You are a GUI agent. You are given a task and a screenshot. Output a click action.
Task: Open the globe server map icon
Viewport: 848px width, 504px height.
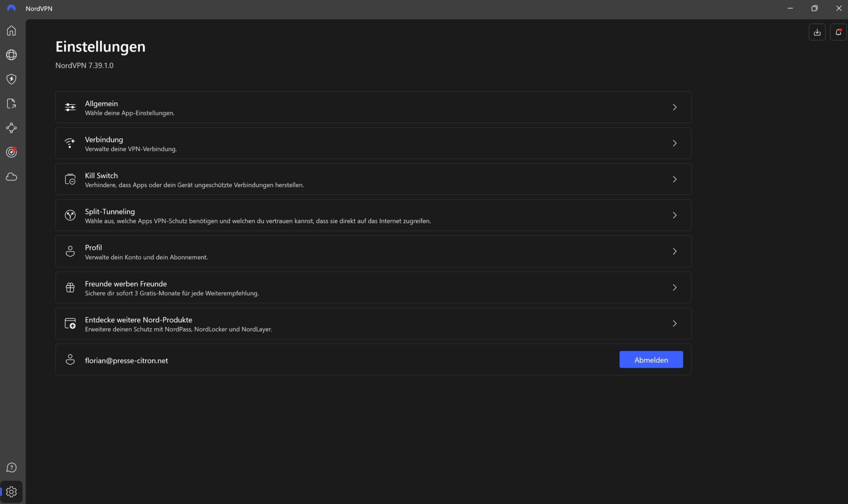click(11, 55)
